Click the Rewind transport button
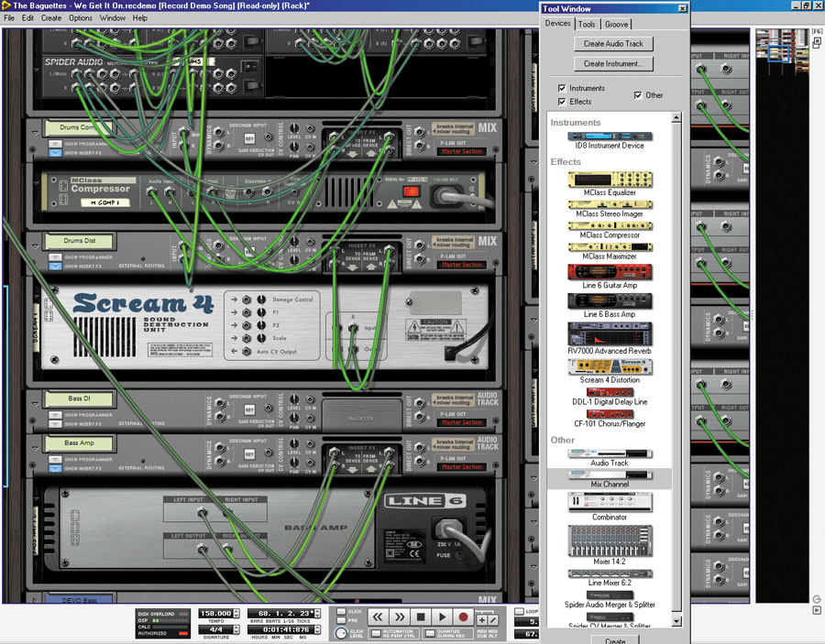The width and height of the screenshot is (825, 644). point(378,617)
